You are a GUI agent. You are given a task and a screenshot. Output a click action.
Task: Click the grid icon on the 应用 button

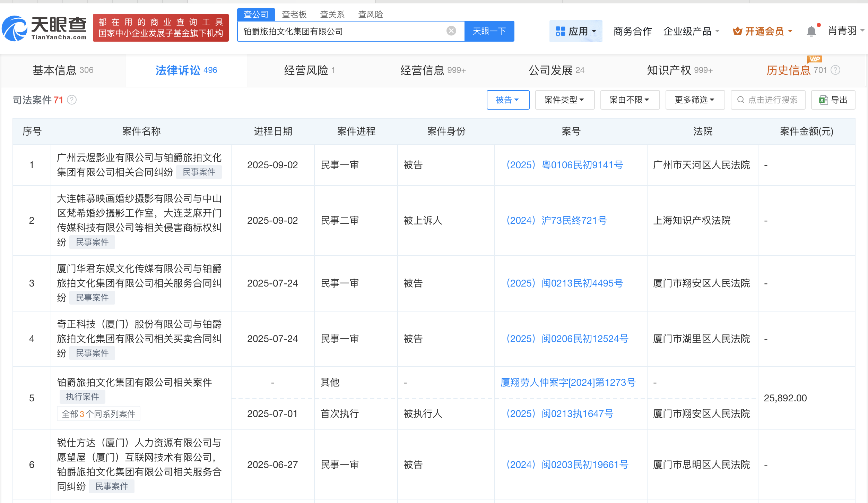click(x=560, y=31)
